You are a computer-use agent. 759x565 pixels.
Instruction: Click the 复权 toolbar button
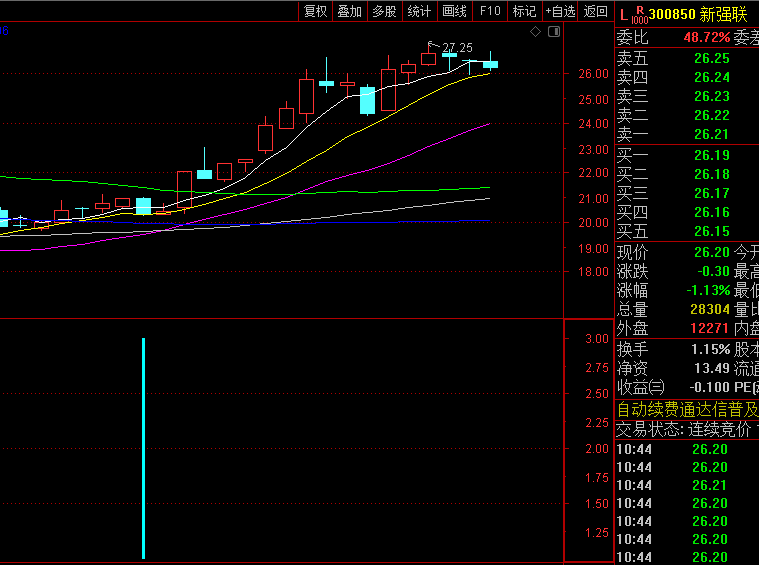(315, 11)
